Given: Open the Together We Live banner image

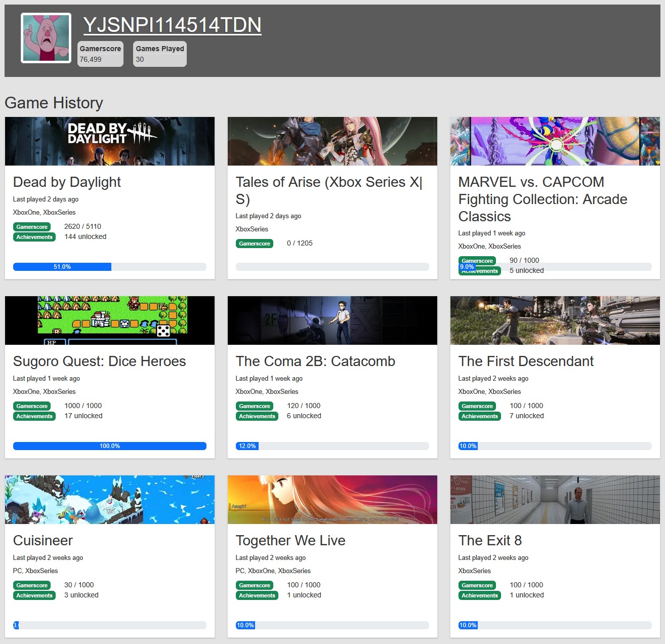Looking at the screenshot, I should coord(332,500).
